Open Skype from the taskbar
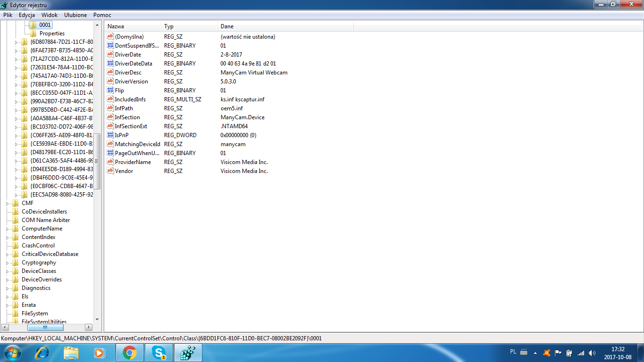 click(159, 353)
